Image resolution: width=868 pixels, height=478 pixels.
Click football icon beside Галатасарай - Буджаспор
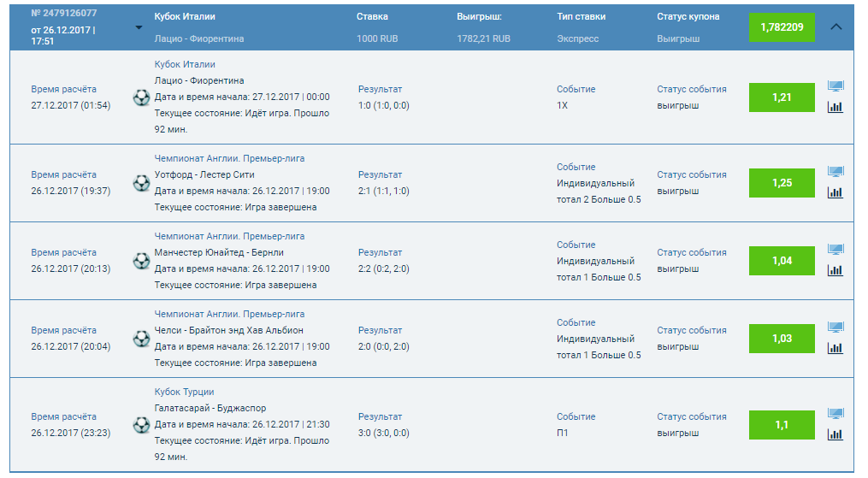[x=142, y=425]
